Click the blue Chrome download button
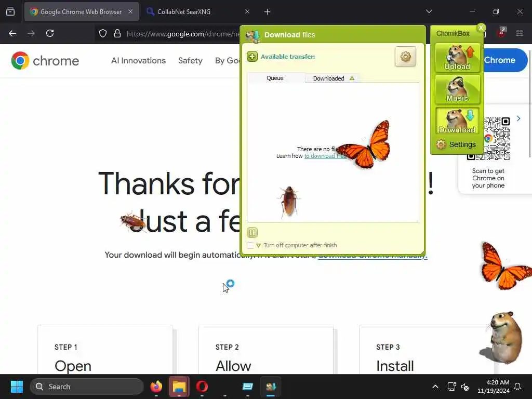This screenshot has width=532, height=399. (506, 60)
